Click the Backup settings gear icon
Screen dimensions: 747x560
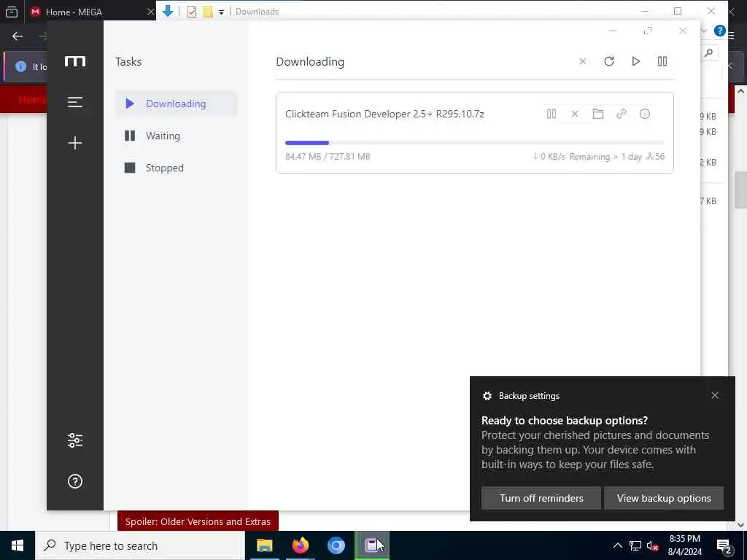coord(487,396)
